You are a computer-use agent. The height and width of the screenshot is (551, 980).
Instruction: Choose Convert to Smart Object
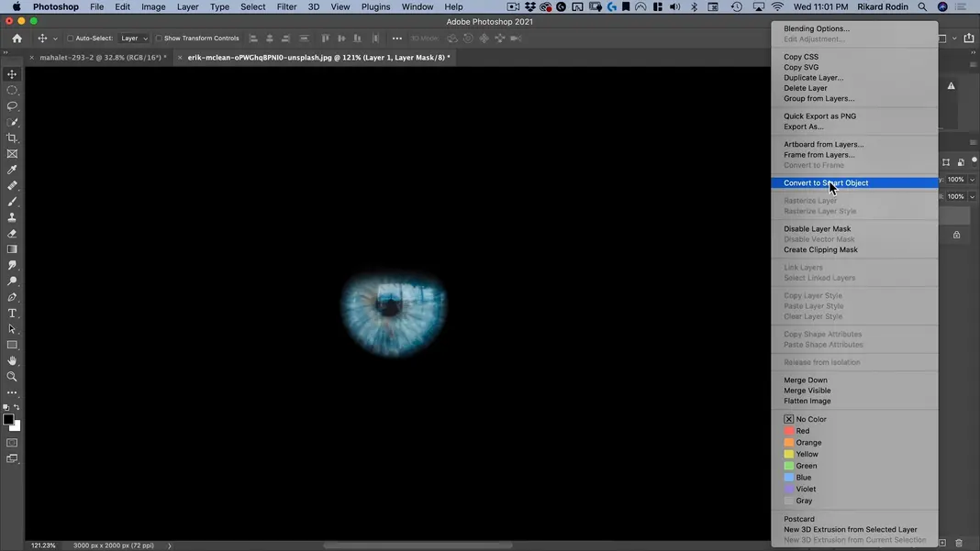coord(854,183)
